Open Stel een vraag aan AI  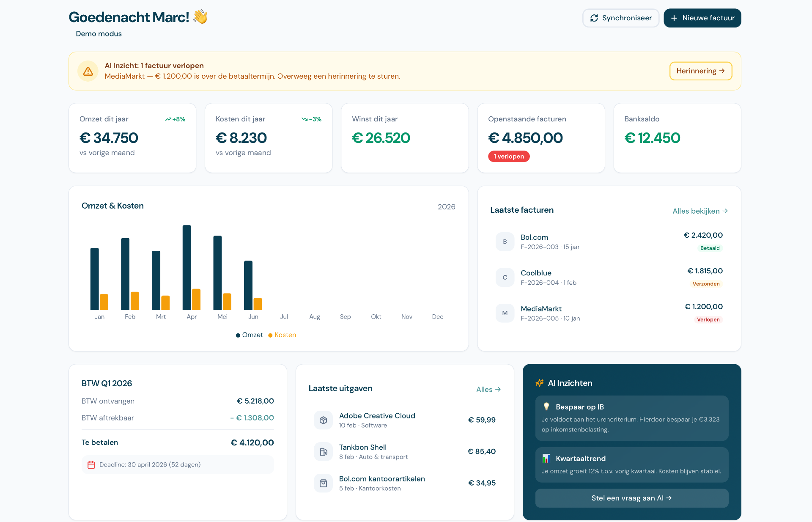(x=632, y=498)
